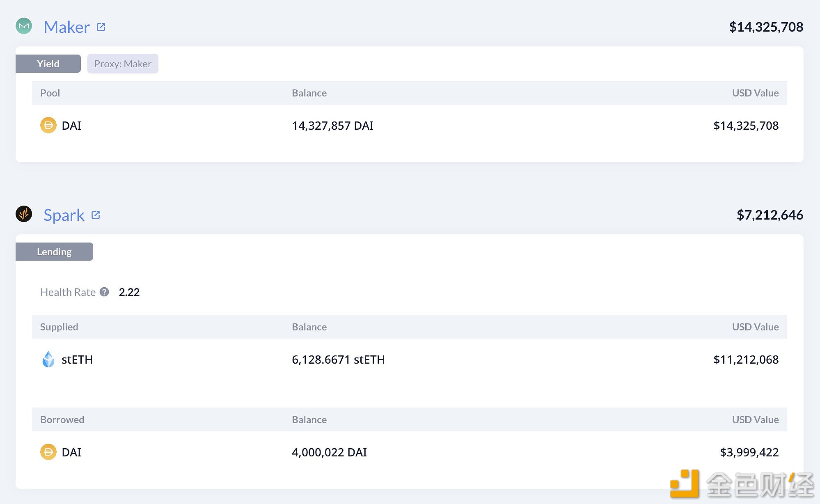Click the 6,128.6671 stETH balance
Viewport: 820px width, 504px height.
pyautogui.click(x=338, y=360)
